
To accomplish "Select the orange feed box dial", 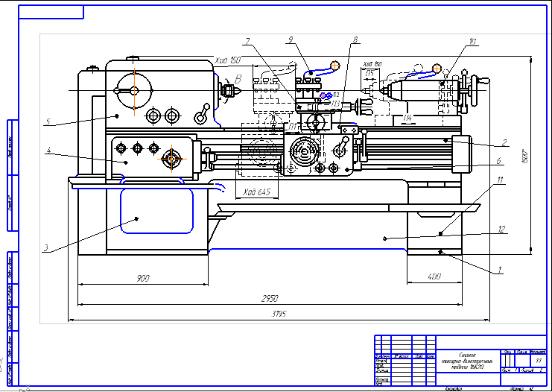I will (172, 158).
